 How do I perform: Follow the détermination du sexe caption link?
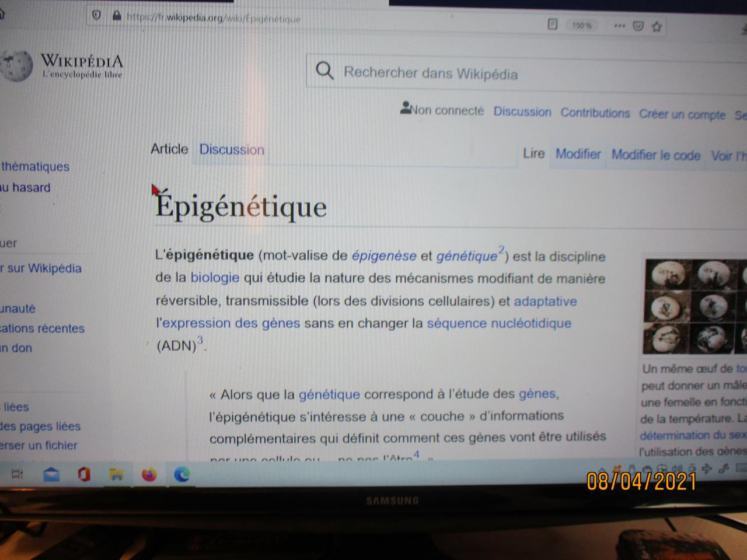693,435
